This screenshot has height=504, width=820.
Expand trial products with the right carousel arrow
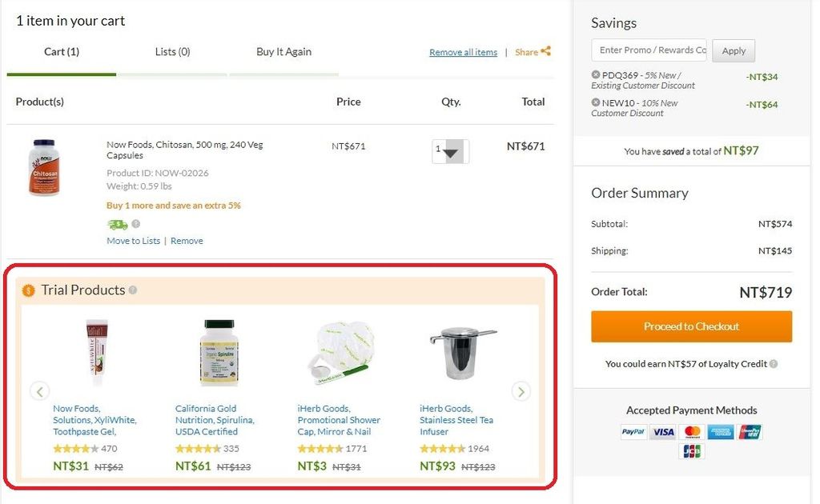click(521, 391)
